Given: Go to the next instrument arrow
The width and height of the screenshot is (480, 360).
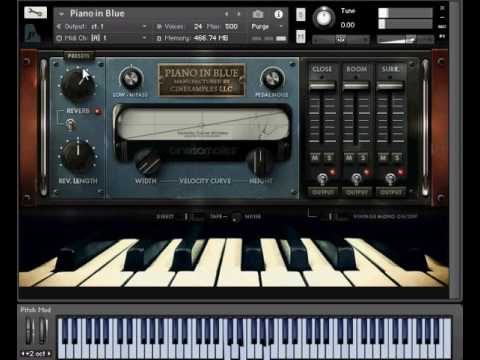Looking at the screenshot, I should tap(239, 14).
